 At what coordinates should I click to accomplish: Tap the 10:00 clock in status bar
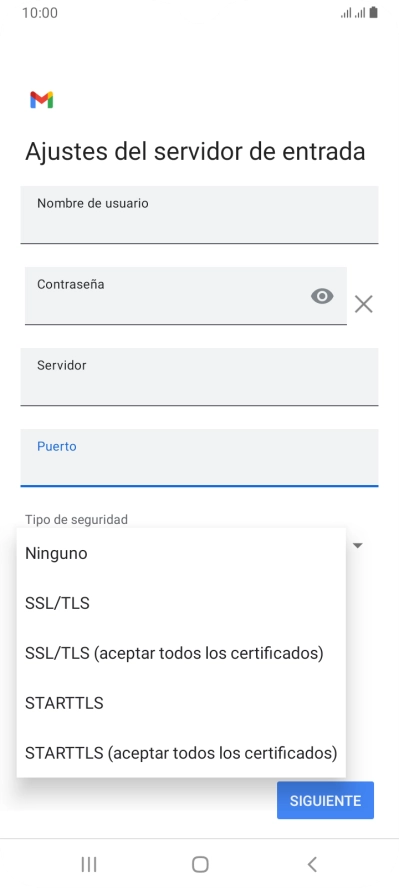pyautogui.click(x=40, y=12)
